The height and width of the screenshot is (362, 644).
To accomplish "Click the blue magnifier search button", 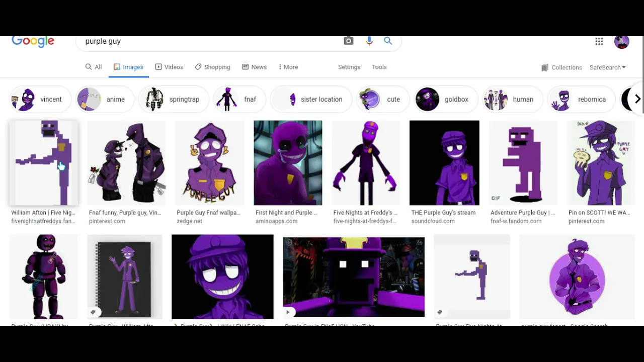I will coord(388,41).
